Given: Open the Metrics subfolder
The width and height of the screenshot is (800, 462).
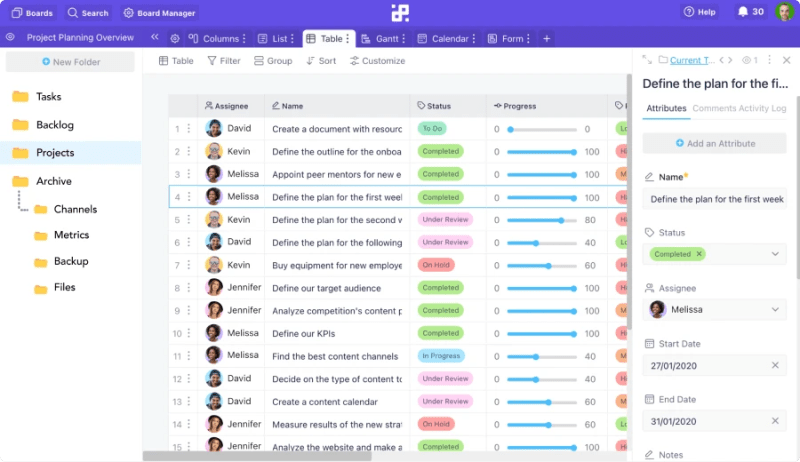Looking at the screenshot, I should pyautogui.click(x=71, y=235).
